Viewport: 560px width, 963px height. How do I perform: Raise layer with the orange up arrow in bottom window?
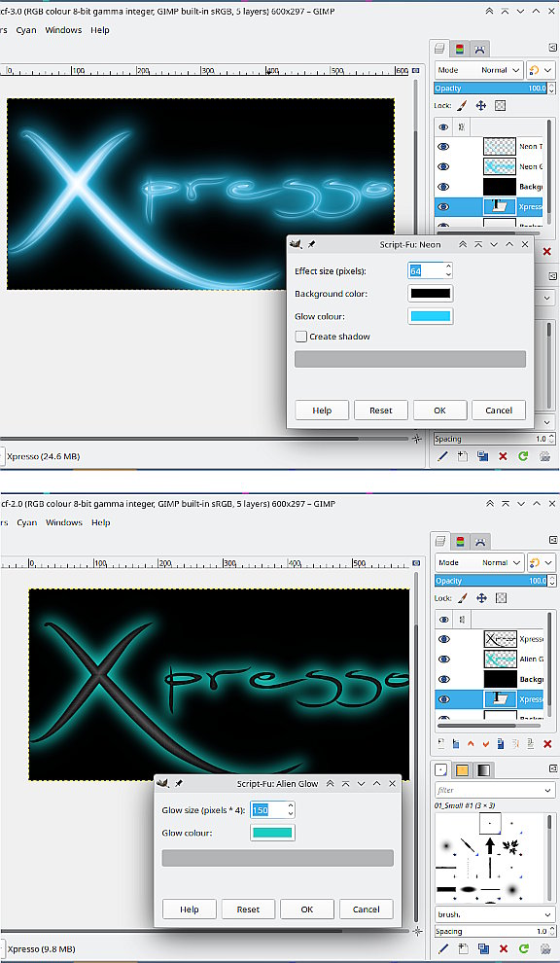coord(471,744)
